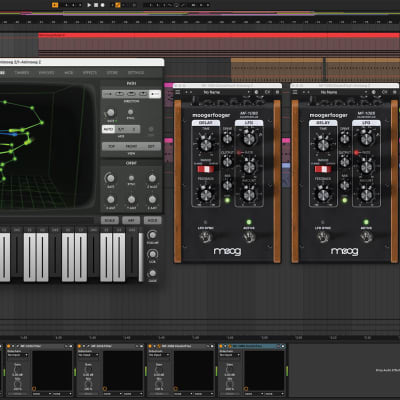This screenshot has width=400, height=400.
Task: Click the ORBIT X AMT knob
Action: [x=110, y=200]
